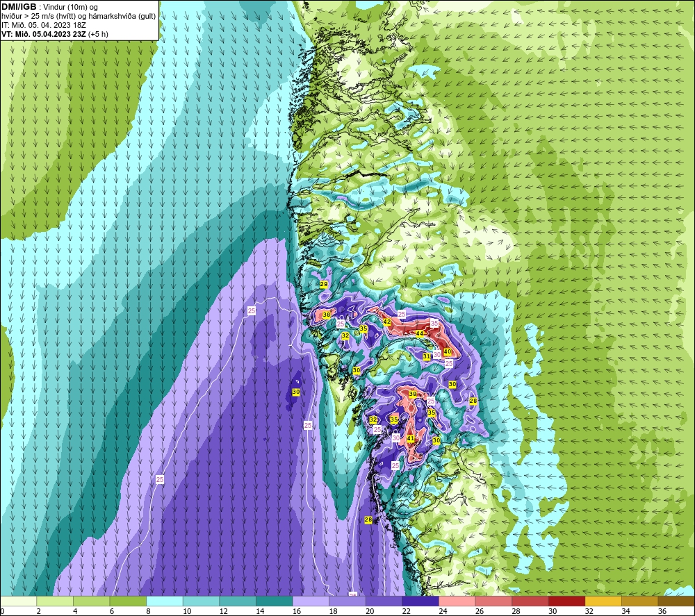Click the yellow maximum gust label 44
Screen dimensions: 695x616
point(419,333)
